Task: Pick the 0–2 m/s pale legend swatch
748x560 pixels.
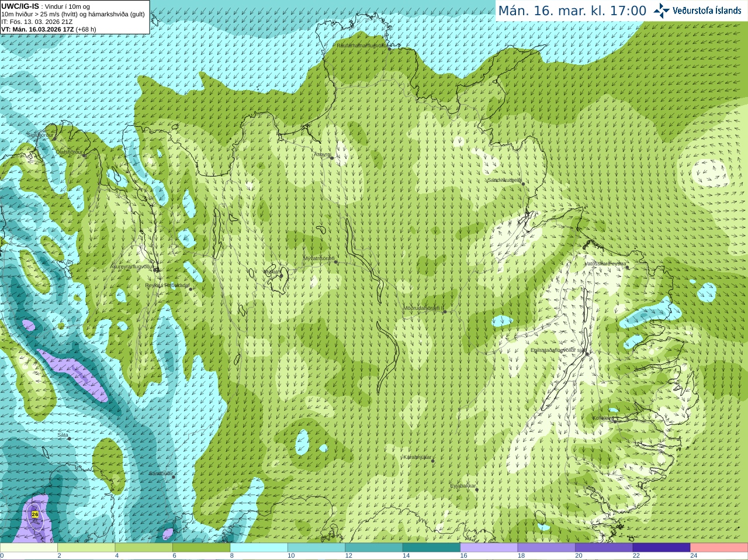Action: pyautogui.click(x=29, y=548)
